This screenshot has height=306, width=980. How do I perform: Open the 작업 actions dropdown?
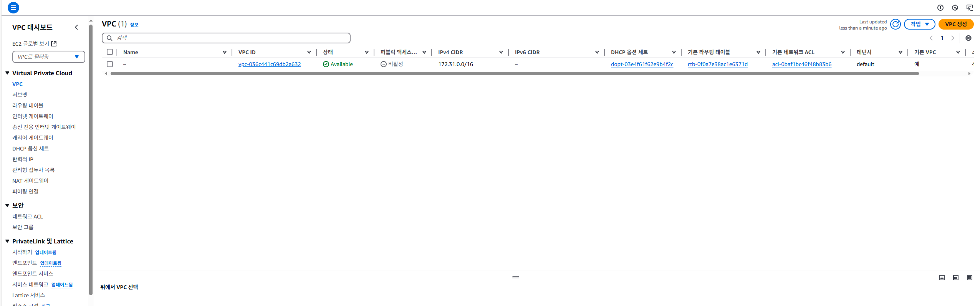coord(919,24)
